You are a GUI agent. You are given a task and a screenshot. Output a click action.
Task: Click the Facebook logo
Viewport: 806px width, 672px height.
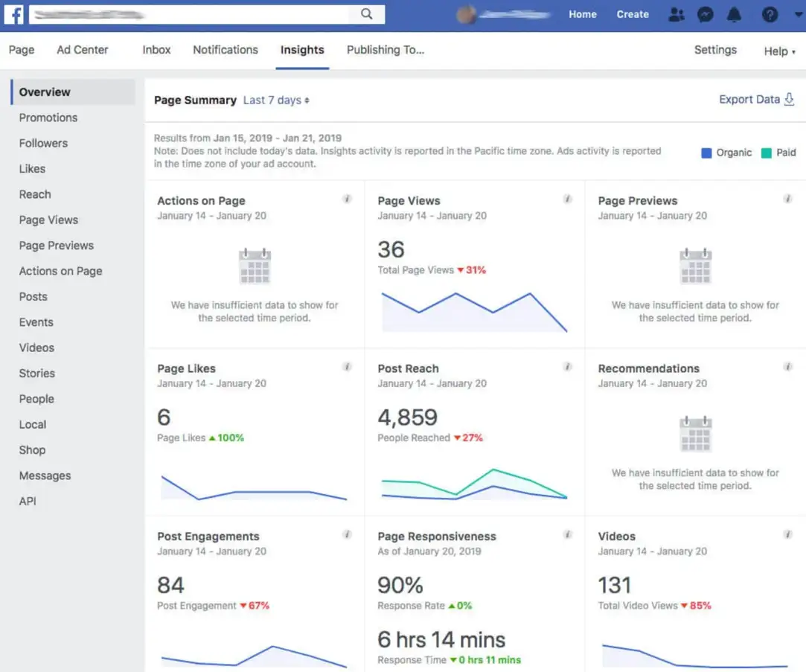[13, 14]
